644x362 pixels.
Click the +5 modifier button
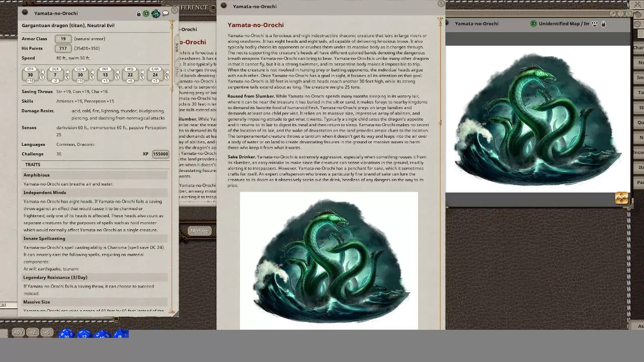point(47,332)
